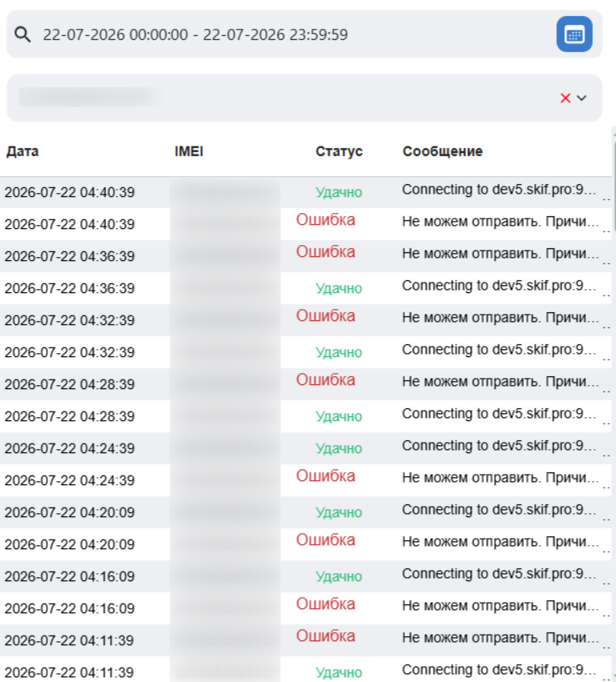Select Удачно status at 04:24:39
Screen dimensions: 616x682
(338, 448)
